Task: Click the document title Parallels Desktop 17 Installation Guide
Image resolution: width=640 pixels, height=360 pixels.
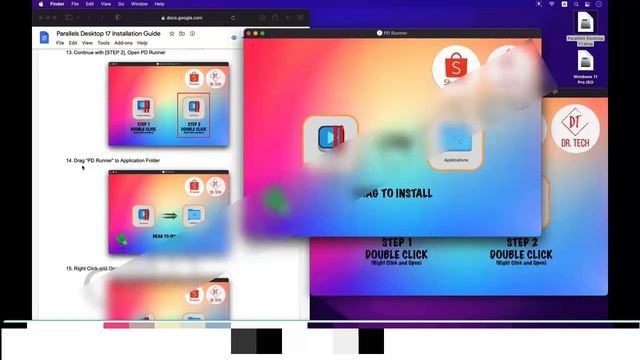Action: 108,33
